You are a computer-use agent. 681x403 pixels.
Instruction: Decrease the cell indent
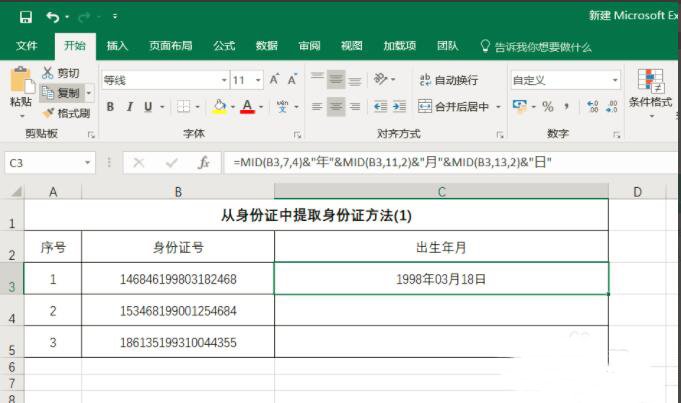[380, 106]
